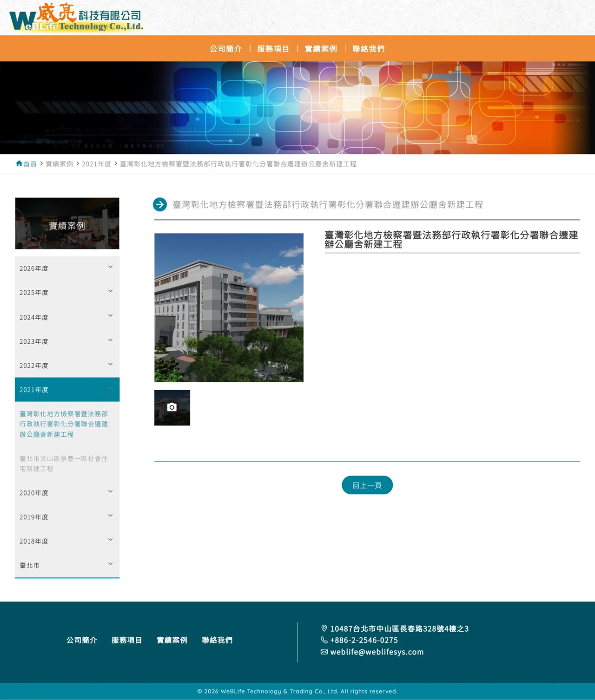Screen dimensions: 595x700
Task: Expand the 臺北市 chevron
Action: coord(111,564)
